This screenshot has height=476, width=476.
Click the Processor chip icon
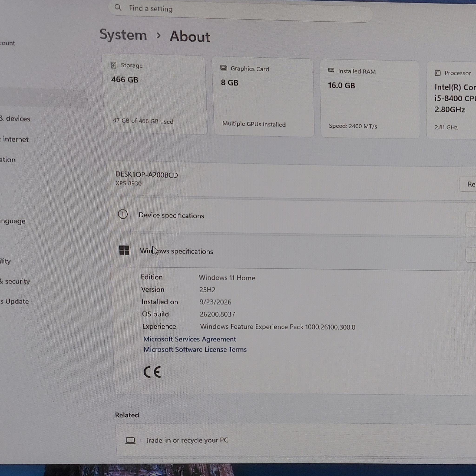click(438, 73)
